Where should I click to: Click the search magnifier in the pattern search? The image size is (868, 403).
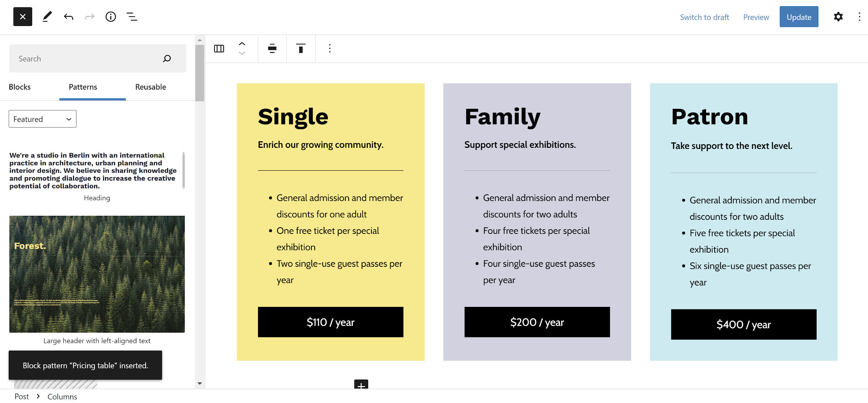(x=167, y=58)
